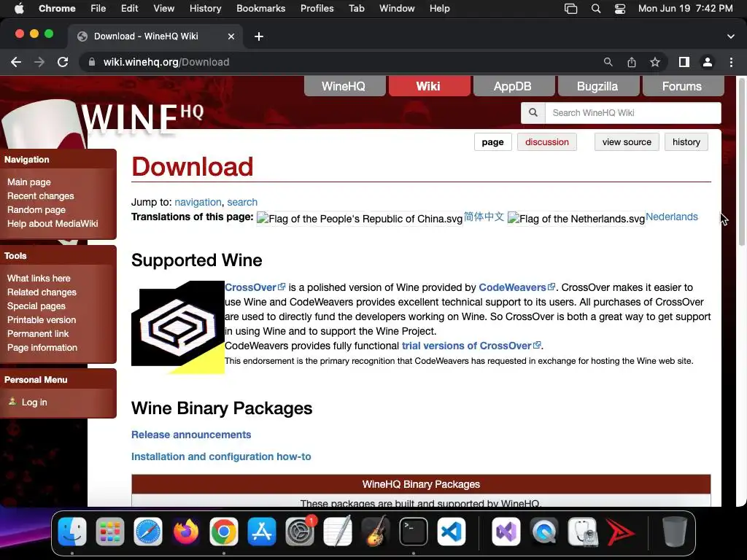
Task: Open the Bookmarks menu
Action: coord(261,9)
